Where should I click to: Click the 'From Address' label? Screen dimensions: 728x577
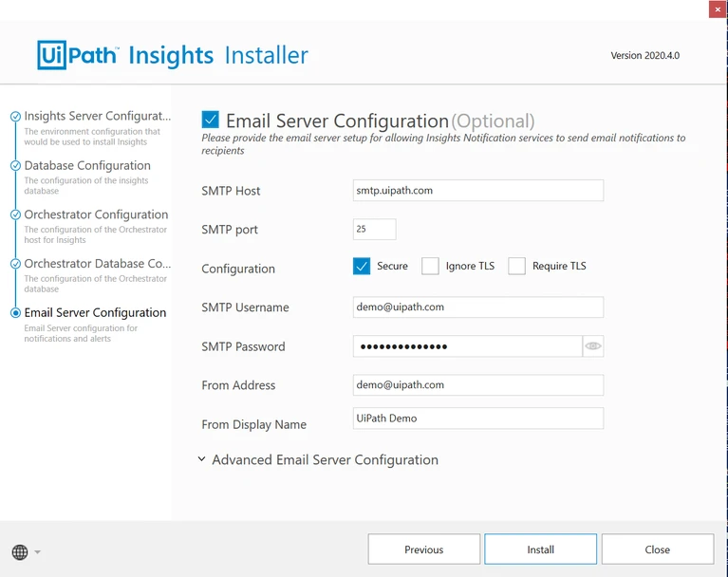238,385
